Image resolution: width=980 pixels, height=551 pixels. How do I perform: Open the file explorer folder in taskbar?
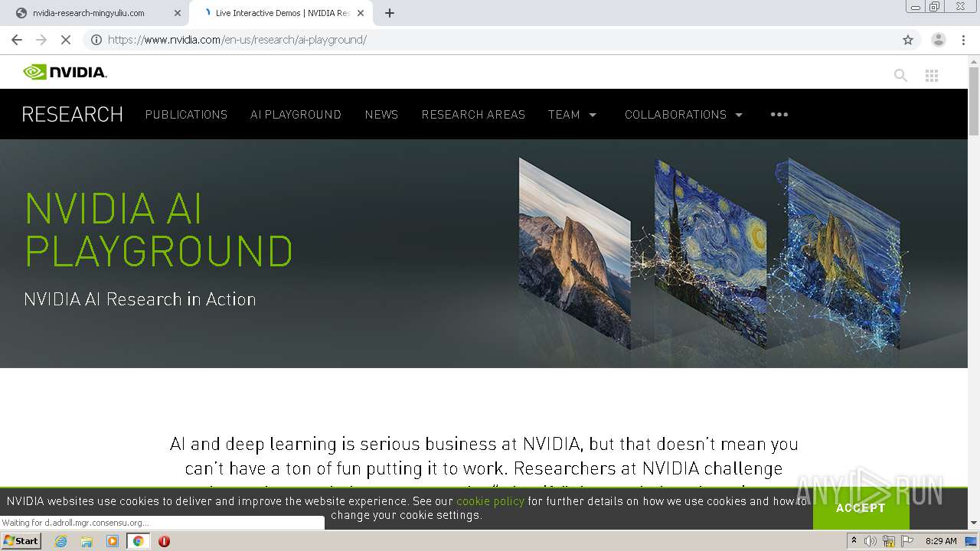point(87,541)
